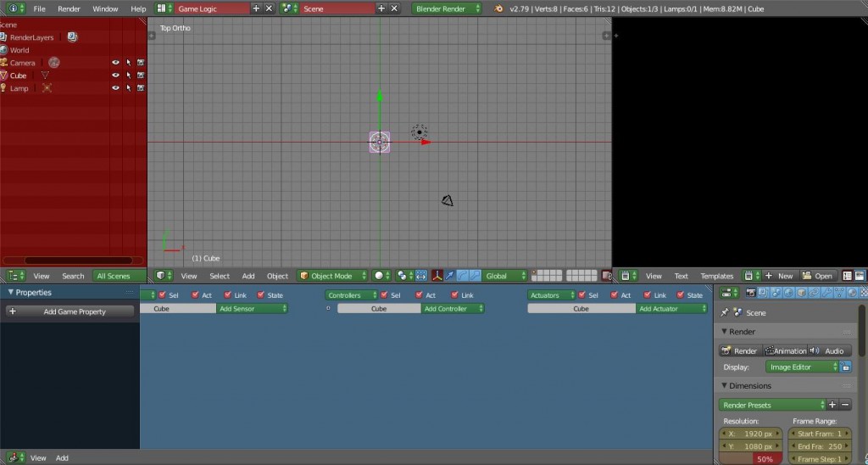Pin the Scene properties context
This screenshot has height=465, width=868.
click(x=724, y=313)
